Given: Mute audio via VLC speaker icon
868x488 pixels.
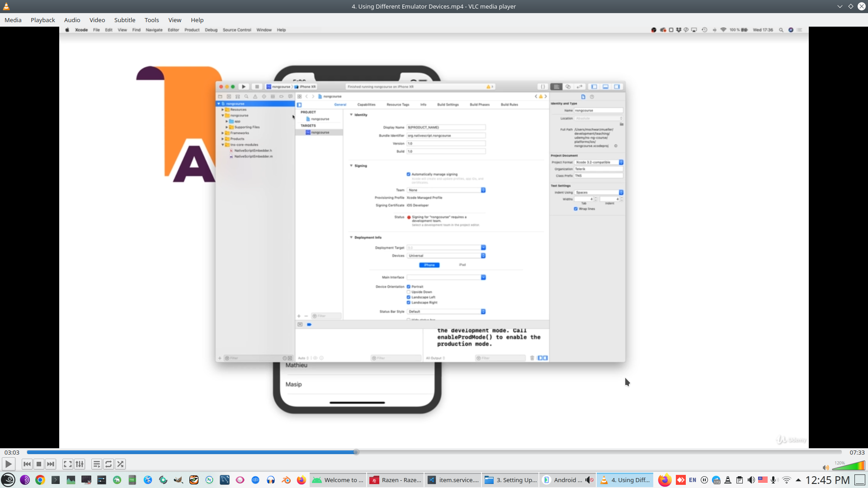Looking at the screenshot, I should click(x=826, y=468).
